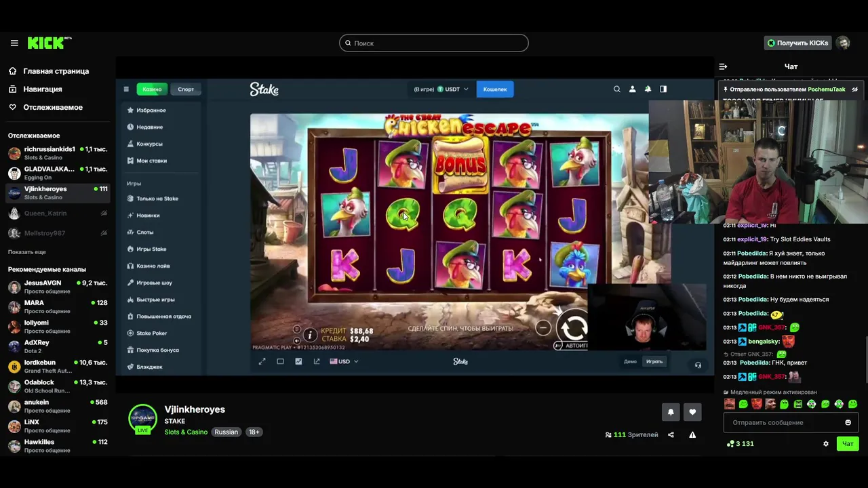Click Vjlinkheroyes channel avatar

[142, 418]
